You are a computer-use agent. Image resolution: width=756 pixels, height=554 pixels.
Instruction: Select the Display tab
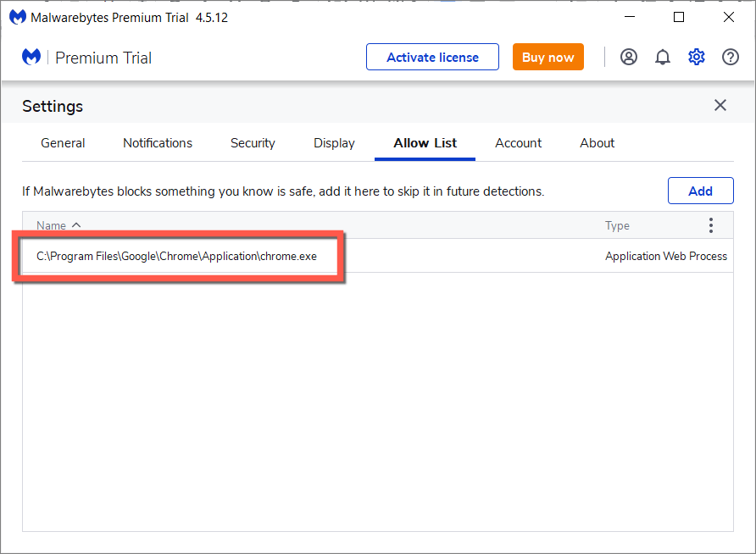coord(334,143)
